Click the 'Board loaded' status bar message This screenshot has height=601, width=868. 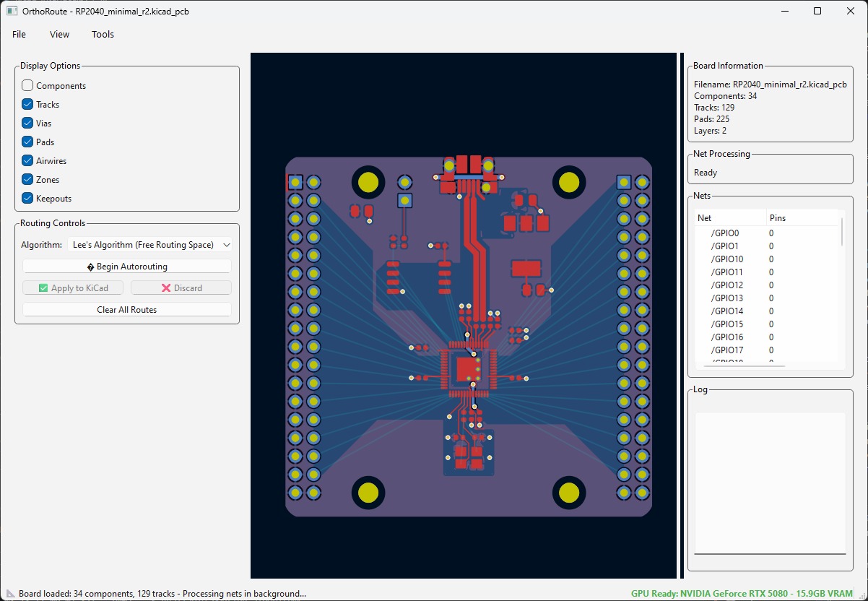pos(162,594)
